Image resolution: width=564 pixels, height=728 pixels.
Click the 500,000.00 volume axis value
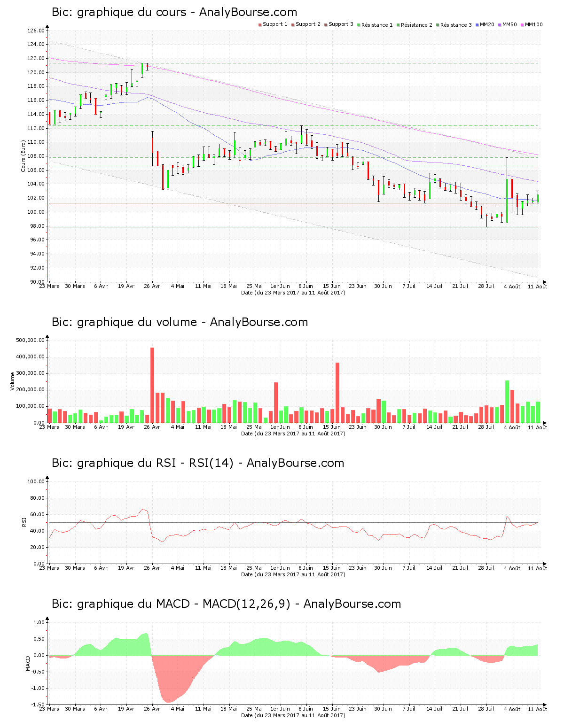click(31, 340)
